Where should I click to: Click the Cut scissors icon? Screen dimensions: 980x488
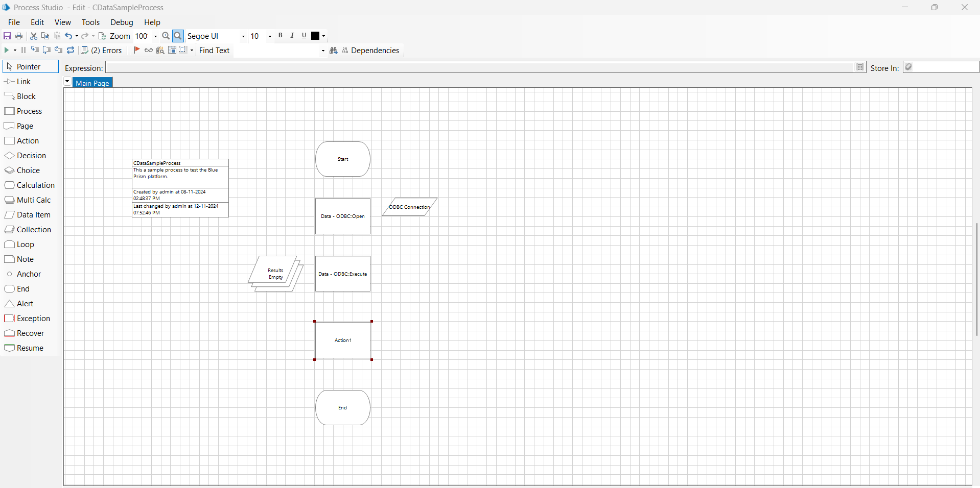pyautogui.click(x=34, y=36)
